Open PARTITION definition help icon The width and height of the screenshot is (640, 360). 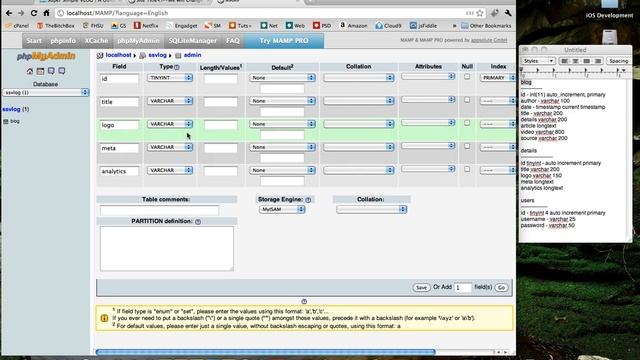[198, 222]
